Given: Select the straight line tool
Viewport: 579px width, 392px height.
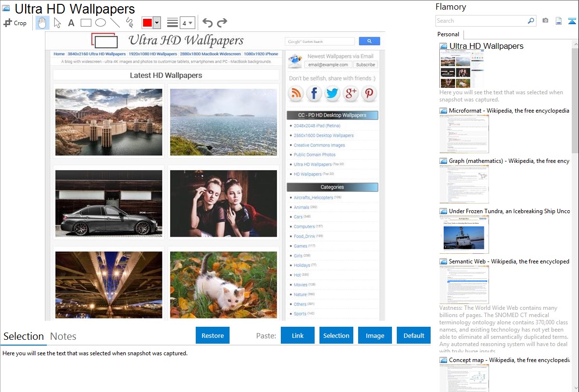Looking at the screenshot, I should pos(115,23).
